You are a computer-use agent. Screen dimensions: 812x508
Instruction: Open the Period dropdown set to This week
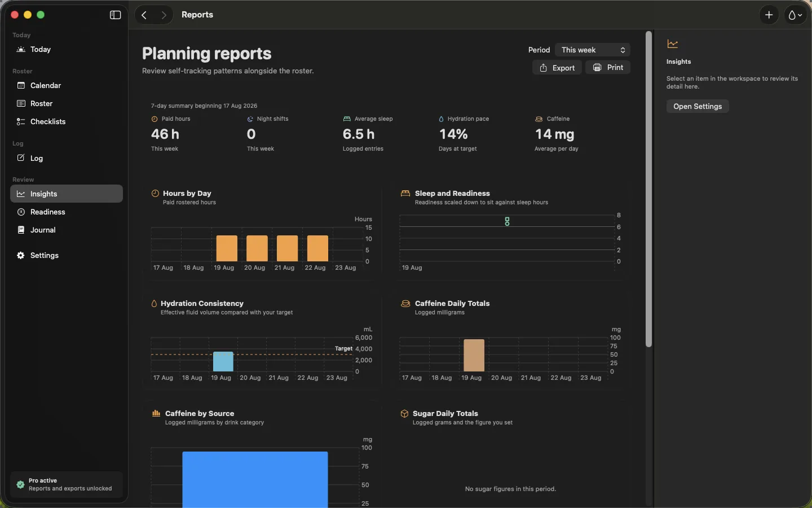[593, 50]
